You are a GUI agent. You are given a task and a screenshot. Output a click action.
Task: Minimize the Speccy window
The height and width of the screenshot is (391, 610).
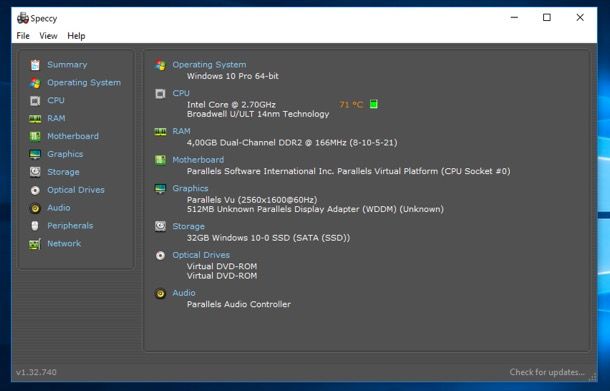coord(514,18)
